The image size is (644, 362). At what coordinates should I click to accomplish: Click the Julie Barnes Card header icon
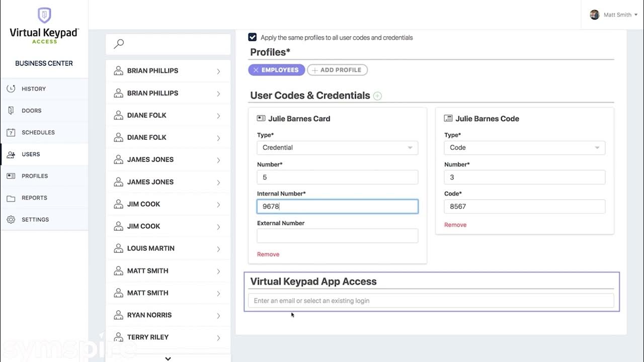pyautogui.click(x=261, y=119)
